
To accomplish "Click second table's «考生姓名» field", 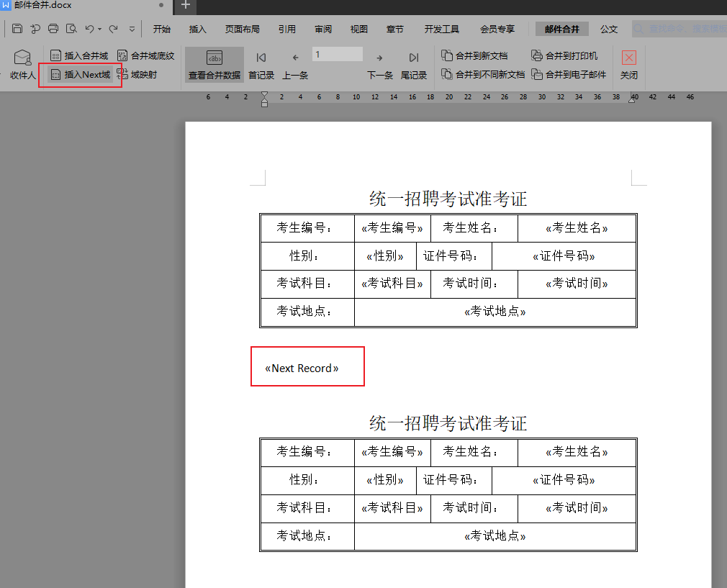I will pyautogui.click(x=577, y=452).
